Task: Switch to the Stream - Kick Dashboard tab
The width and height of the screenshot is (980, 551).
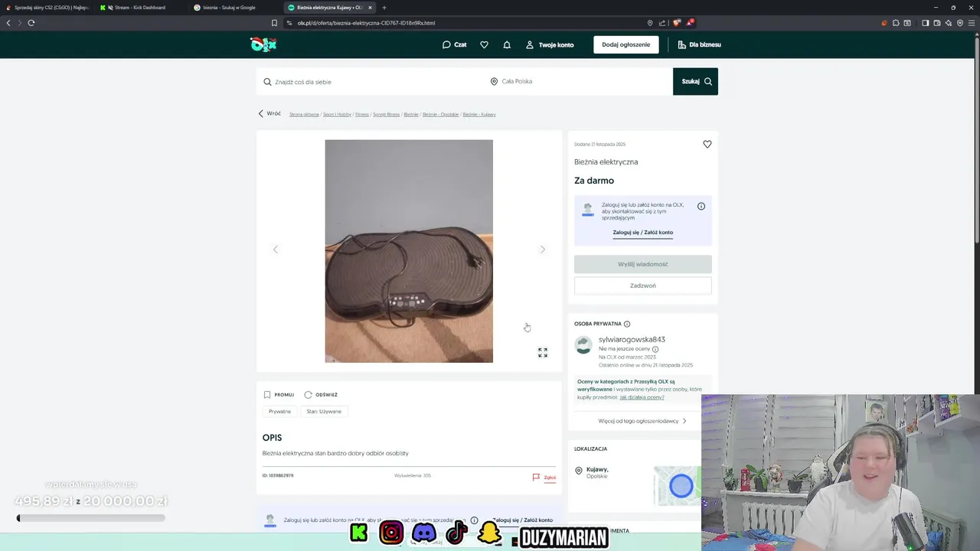Action: (140, 8)
